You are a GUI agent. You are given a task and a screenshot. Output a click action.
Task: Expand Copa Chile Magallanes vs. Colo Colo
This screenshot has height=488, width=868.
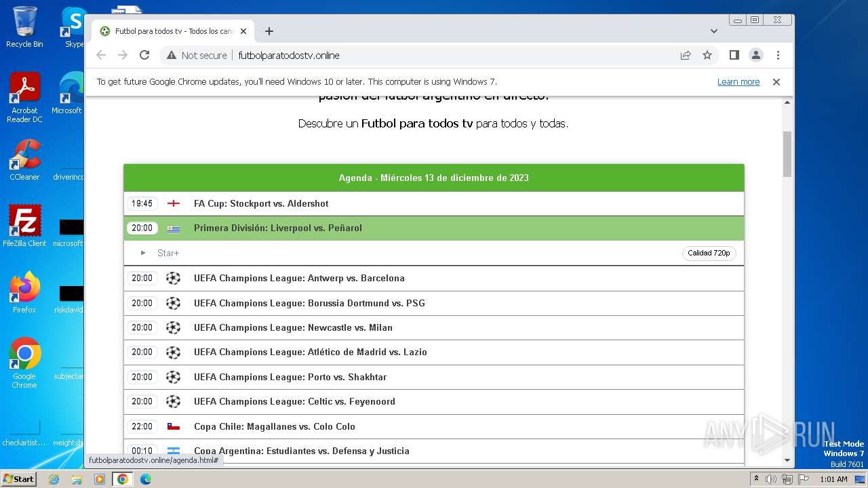pos(434,426)
